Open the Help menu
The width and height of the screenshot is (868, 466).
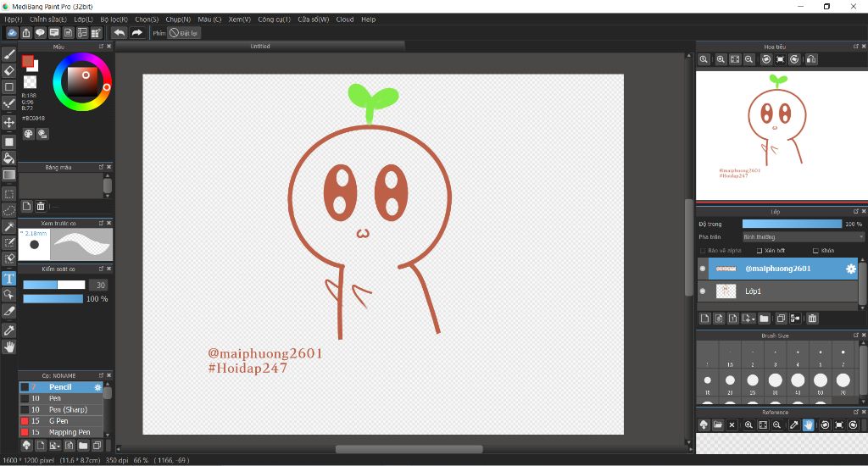click(368, 19)
